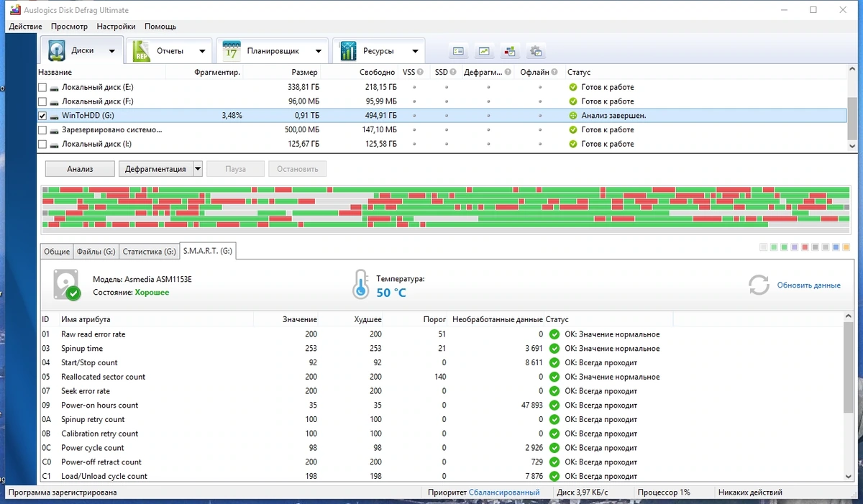Switch to the Общие tab
The image size is (863, 504).
coord(57,252)
